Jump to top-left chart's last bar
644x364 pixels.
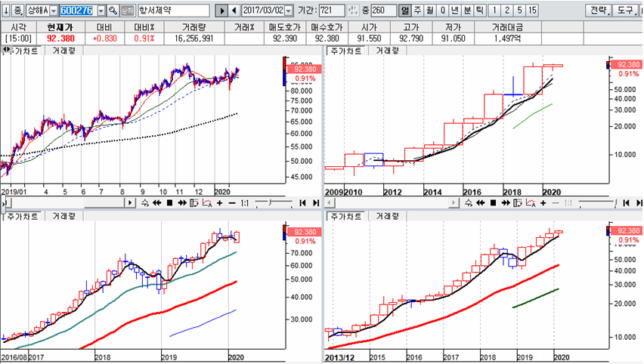pos(315,202)
